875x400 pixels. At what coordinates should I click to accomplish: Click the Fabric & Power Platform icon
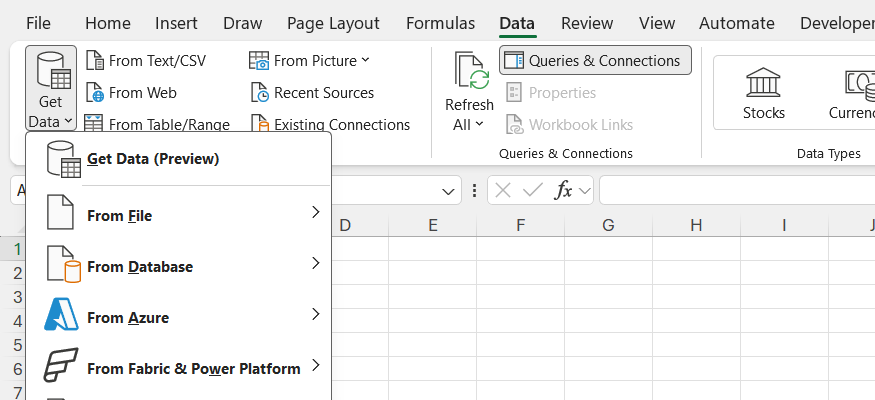click(60, 365)
